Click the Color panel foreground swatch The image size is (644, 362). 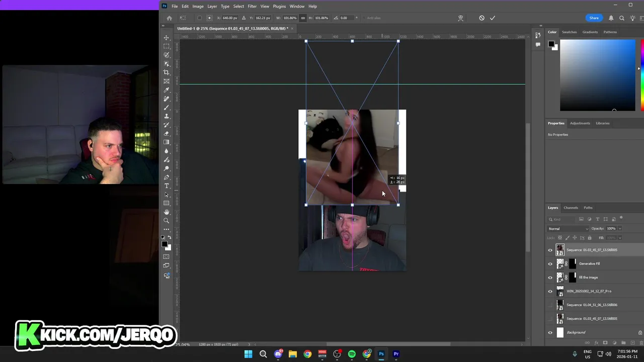[x=551, y=44]
